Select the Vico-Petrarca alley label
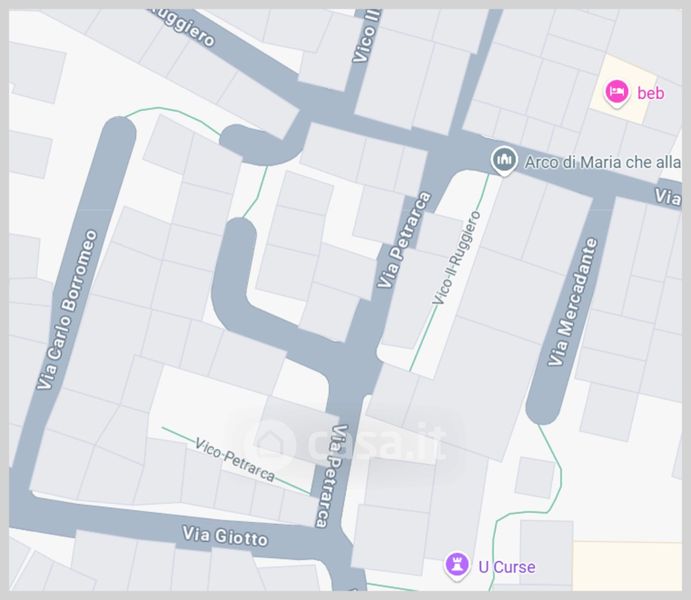The height and width of the screenshot is (600, 691). click(x=234, y=459)
